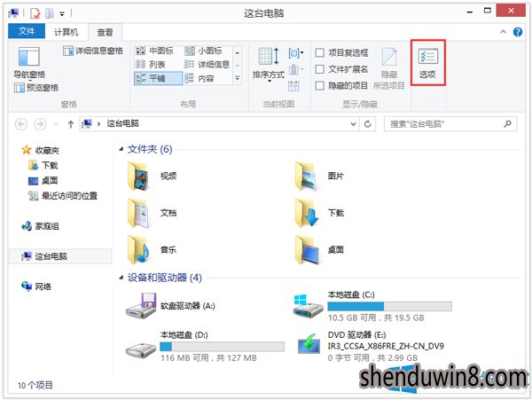Switch to the 计算机 ribbon tab

click(66, 32)
